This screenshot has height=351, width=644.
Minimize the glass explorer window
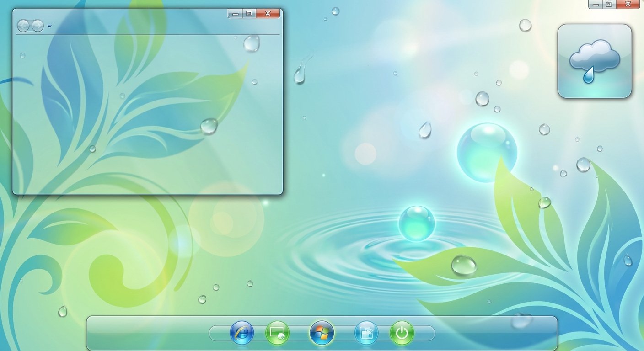(235, 14)
